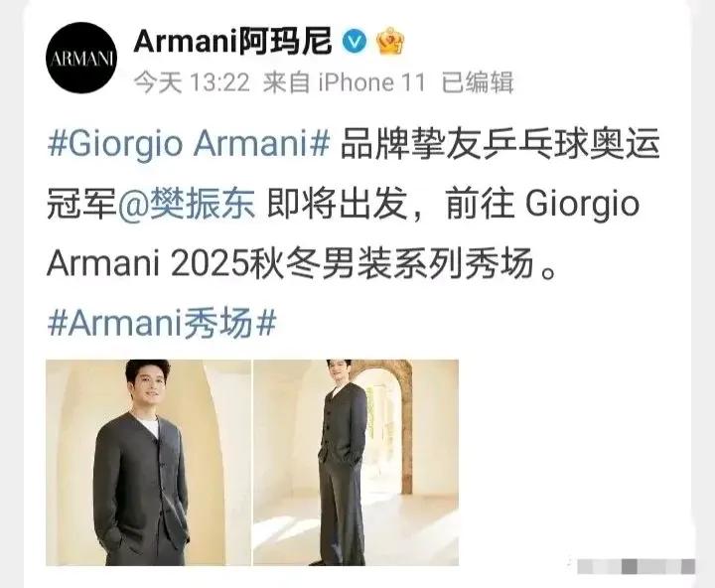Click the word 冠军 before the mention
The width and height of the screenshot is (715, 588).
point(81,204)
